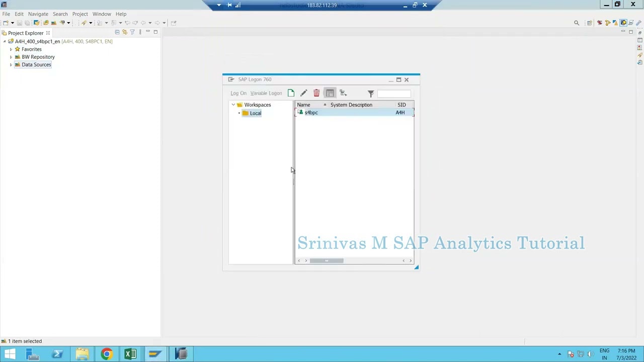Viewport: 644px width, 362px height.
Task: Select Data Sources in Project Explorer
Action: point(36,65)
